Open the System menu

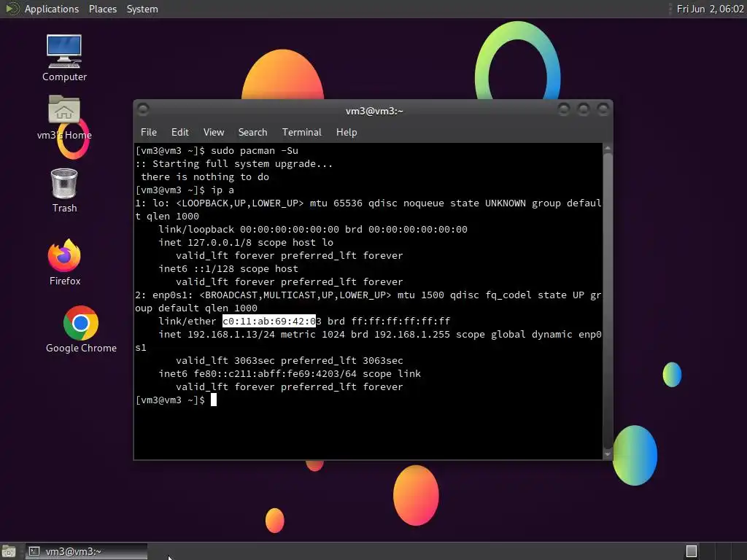click(x=142, y=9)
